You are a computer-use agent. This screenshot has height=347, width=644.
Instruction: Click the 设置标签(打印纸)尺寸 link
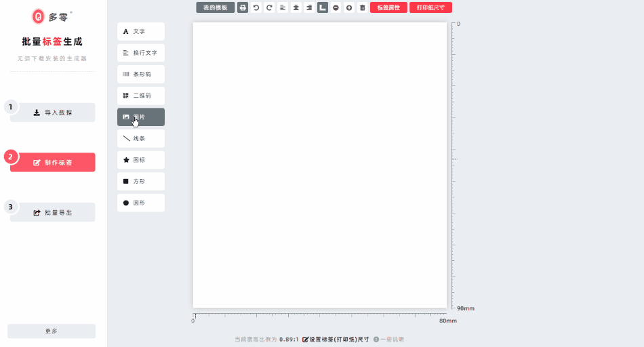click(x=336, y=339)
